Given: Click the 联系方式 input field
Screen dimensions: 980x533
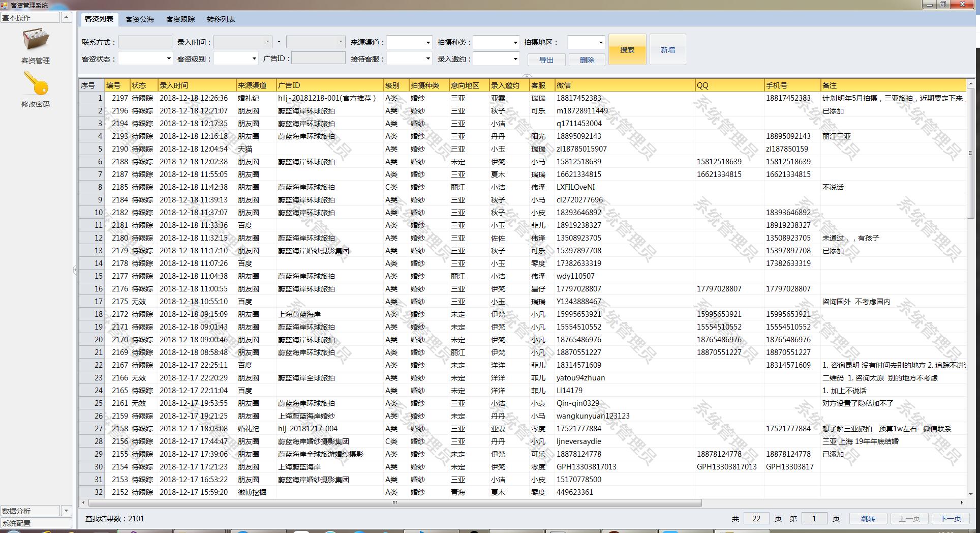Looking at the screenshot, I should pyautogui.click(x=145, y=42).
